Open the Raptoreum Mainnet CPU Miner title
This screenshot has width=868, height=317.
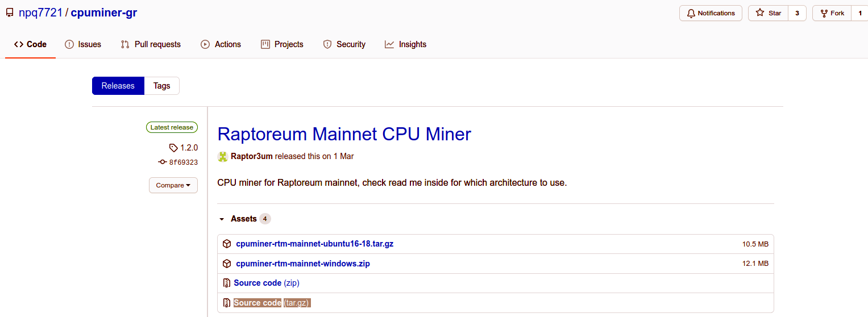344,134
